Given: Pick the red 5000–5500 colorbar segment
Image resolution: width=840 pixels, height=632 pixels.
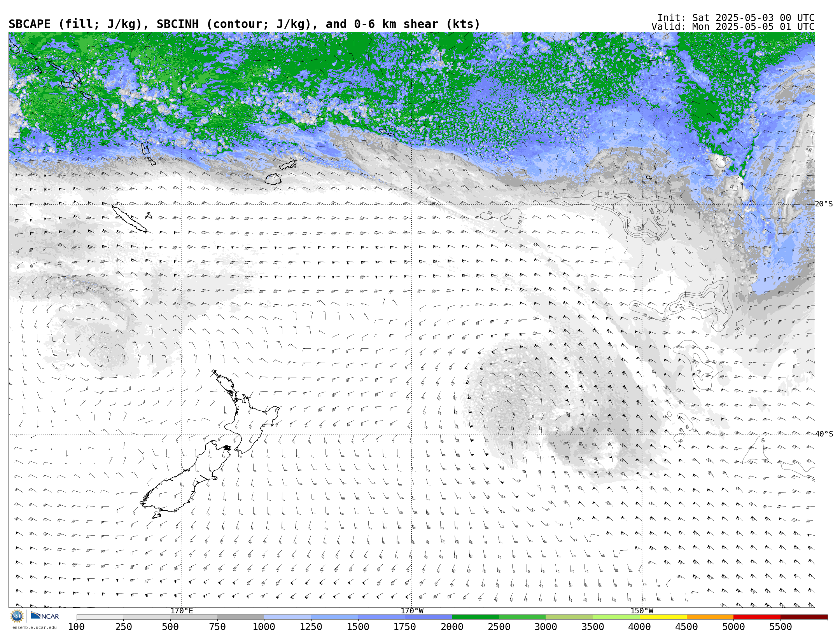Looking at the screenshot, I should tap(757, 617).
